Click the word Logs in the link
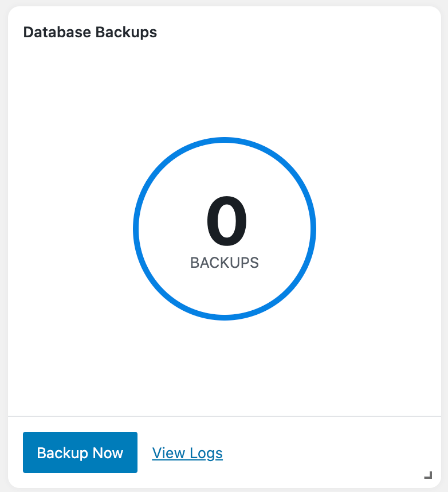The image size is (448, 492). tap(206, 454)
